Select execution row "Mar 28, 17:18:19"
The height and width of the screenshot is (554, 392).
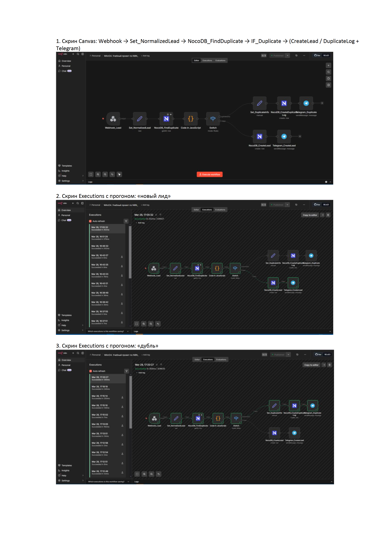click(x=108, y=388)
